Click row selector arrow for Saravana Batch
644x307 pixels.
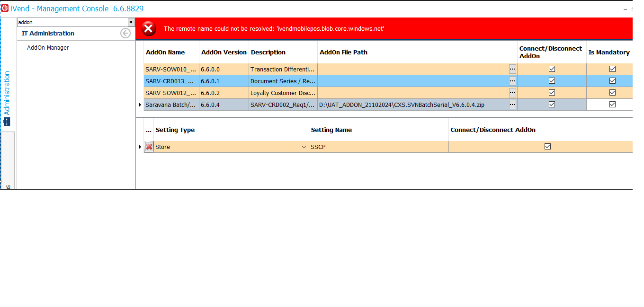coord(140,105)
